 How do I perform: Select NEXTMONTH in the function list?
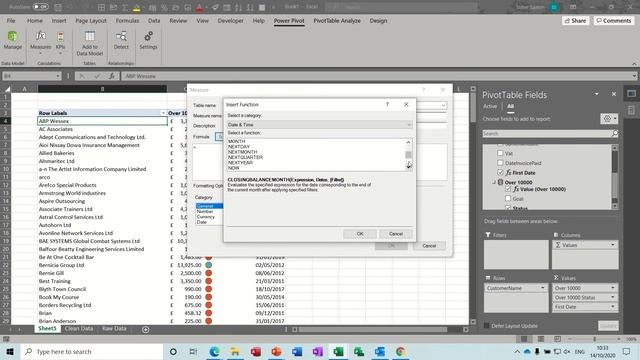242,152
